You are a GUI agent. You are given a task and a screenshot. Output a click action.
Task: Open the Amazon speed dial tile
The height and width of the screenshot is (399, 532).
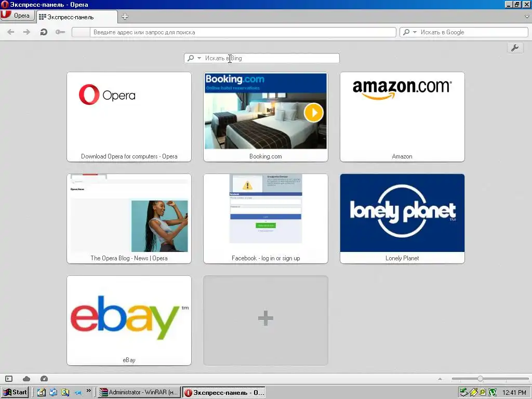pos(402,117)
